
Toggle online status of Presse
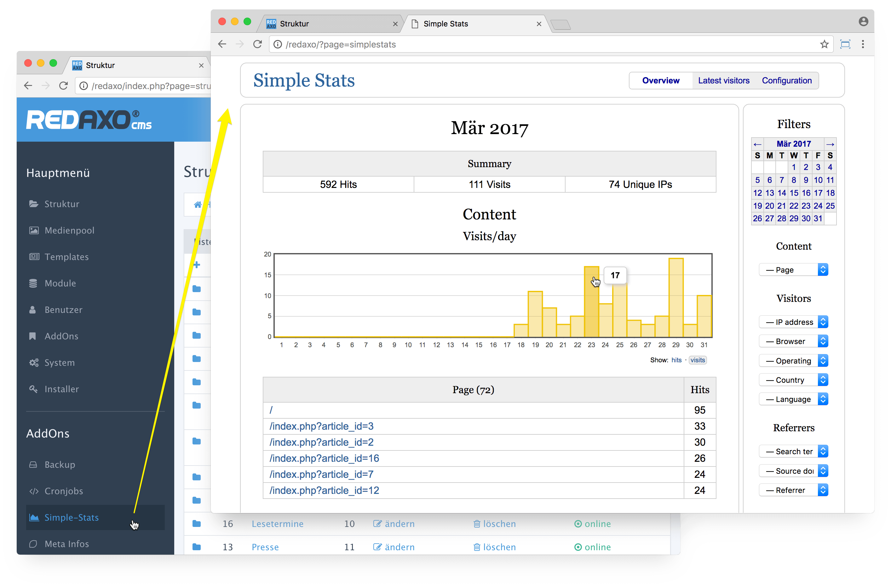coord(592,547)
